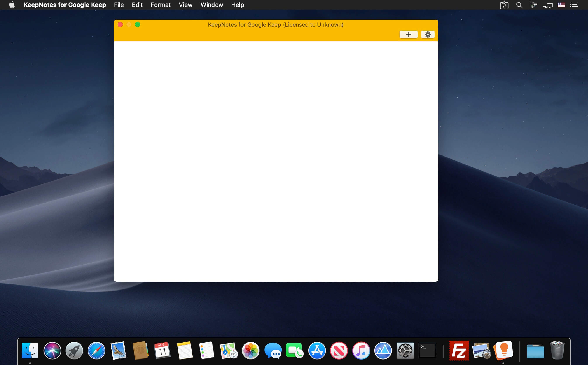This screenshot has height=365, width=588.
Task: Open Calendar app from dock
Action: tap(162, 350)
